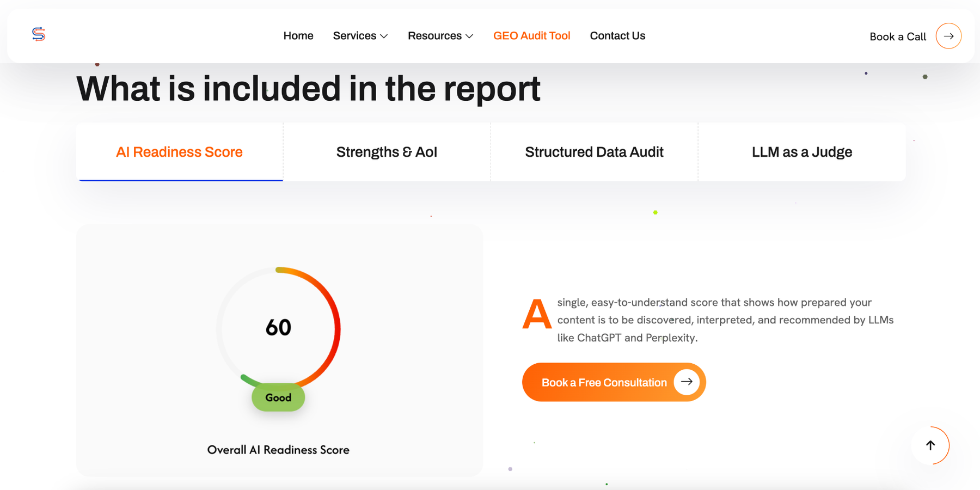980x490 pixels.
Task: Click the company logo in the top left
Action: [39, 34]
